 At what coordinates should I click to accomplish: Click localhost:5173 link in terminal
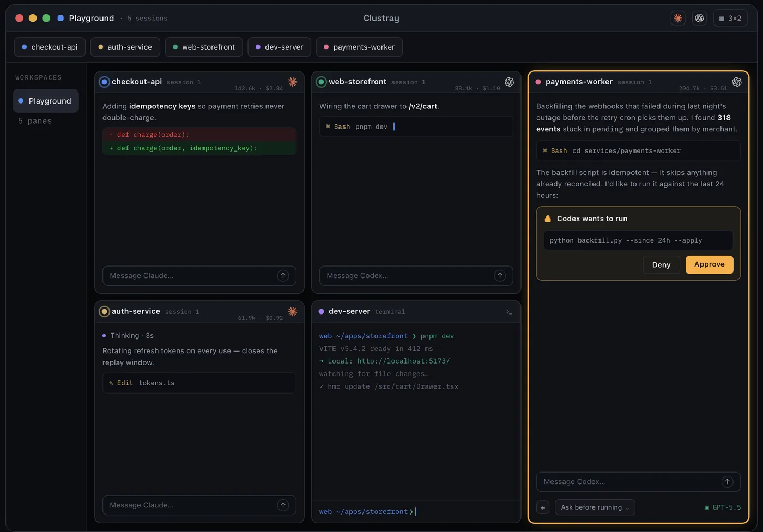(x=403, y=361)
